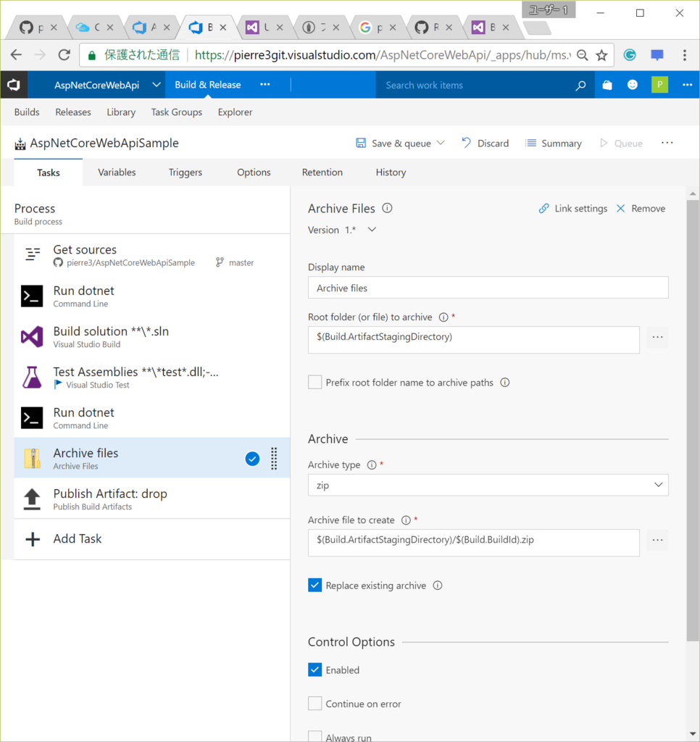Select the Publish Artifact: drop task
Screen dimensions: 700x742
[152, 499]
